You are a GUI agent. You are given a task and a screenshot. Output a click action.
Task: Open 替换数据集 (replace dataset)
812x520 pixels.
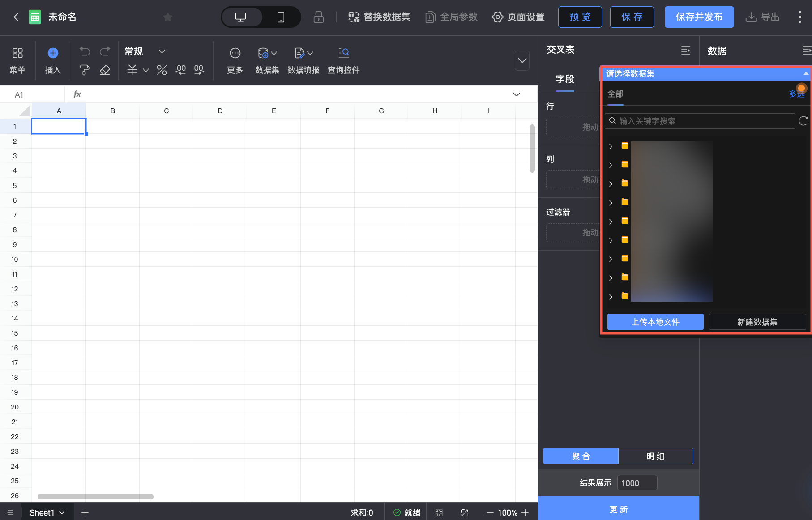380,17
